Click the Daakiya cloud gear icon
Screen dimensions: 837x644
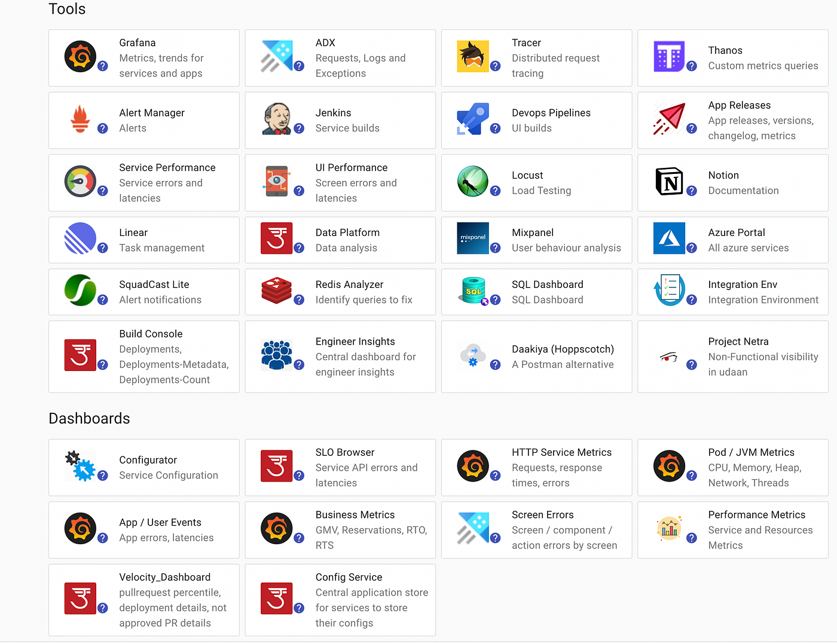coord(473,355)
